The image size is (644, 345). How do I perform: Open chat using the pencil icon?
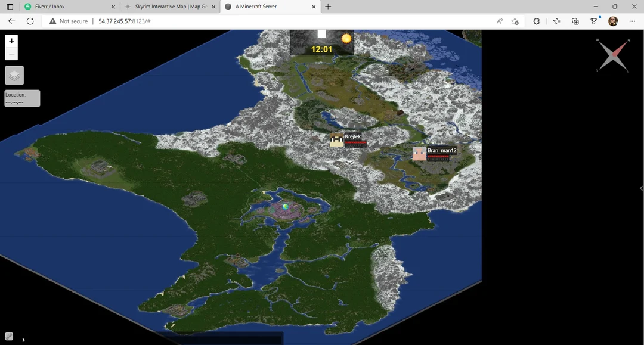10,337
